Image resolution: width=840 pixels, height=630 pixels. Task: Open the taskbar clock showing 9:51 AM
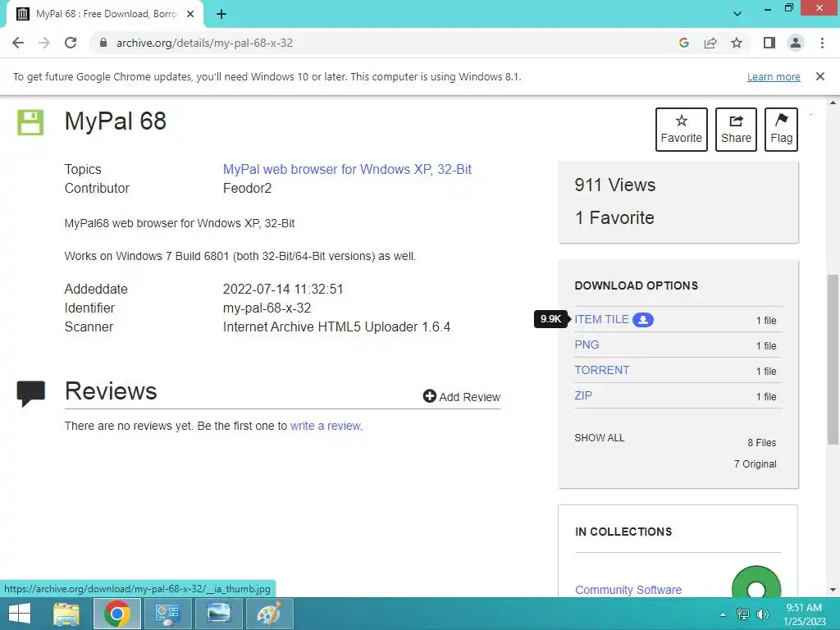[x=804, y=614]
